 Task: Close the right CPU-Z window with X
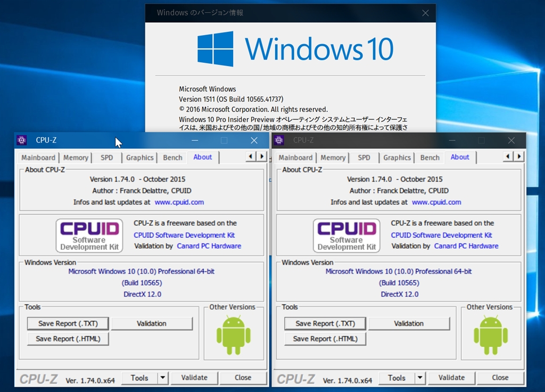coord(511,140)
